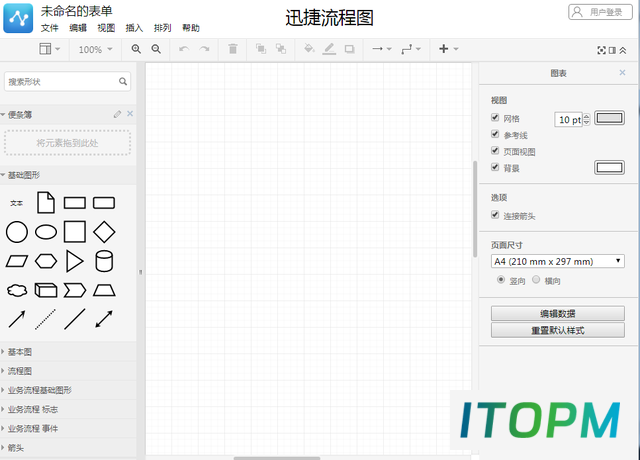Open the 排列 menu
This screenshot has width=640, height=460.
(162, 28)
